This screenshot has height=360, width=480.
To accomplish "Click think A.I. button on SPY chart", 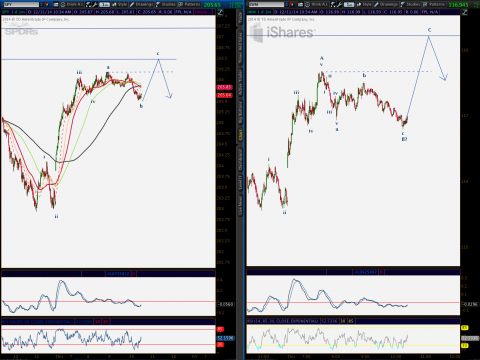I will coord(75,4).
